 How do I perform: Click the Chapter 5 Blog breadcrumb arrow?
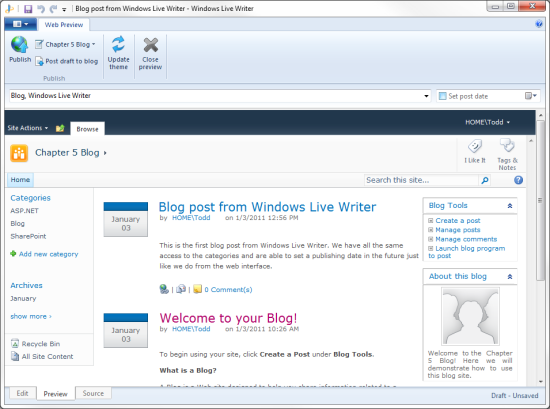[105, 153]
